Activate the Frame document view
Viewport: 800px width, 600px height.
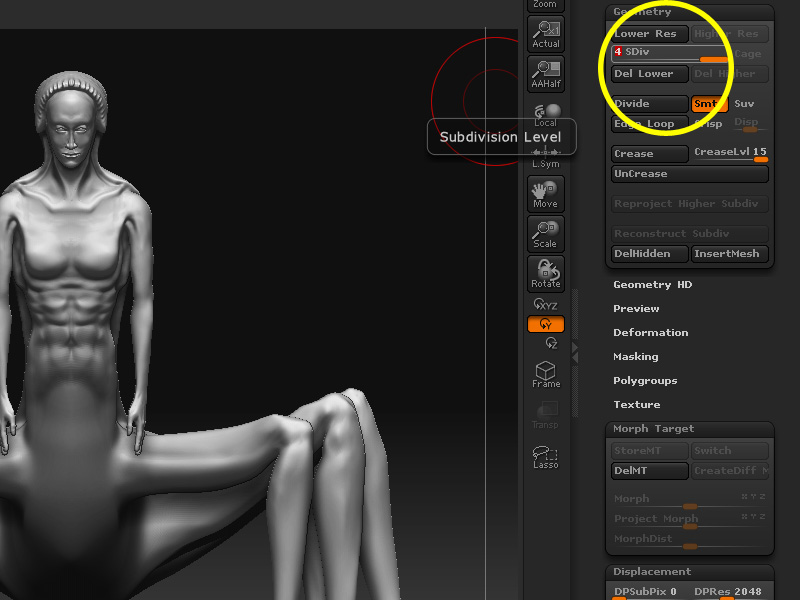[545, 374]
